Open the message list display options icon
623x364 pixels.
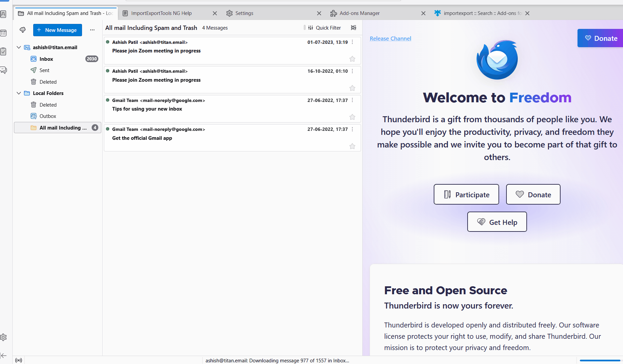(x=354, y=28)
